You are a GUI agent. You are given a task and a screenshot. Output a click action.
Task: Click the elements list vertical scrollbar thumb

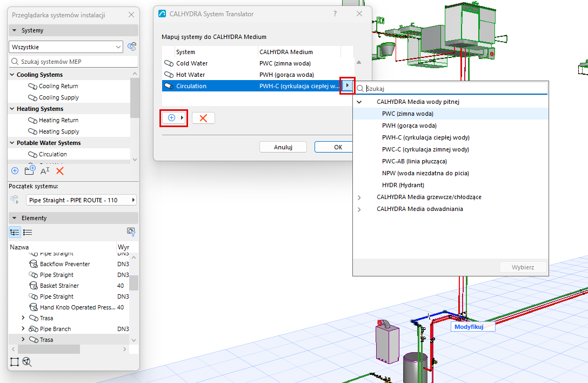click(134, 283)
